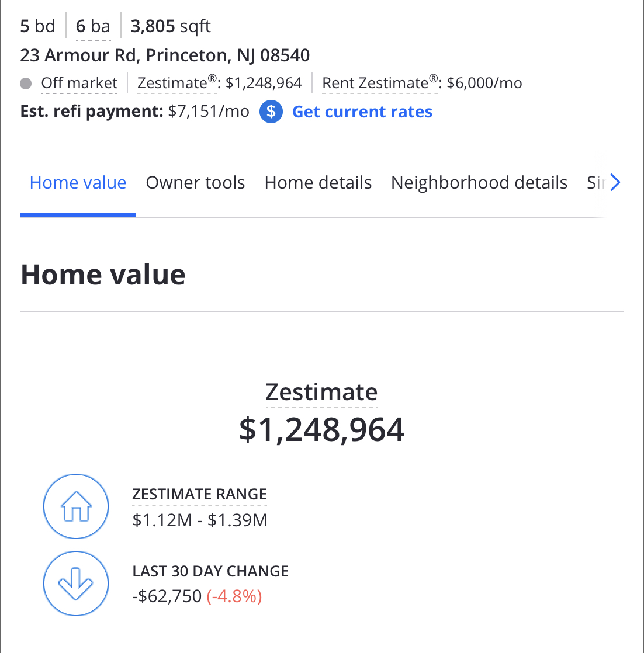The width and height of the screenshot is (644, 653).
Task: Click the 3,805 sqft text
Action: click(x=171, y=26)
